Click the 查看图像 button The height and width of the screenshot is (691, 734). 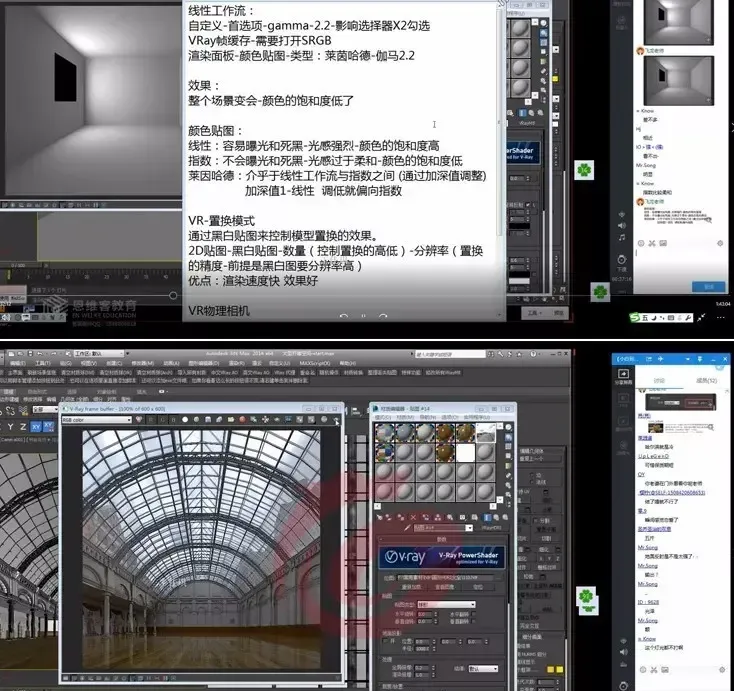click(445, 587)
